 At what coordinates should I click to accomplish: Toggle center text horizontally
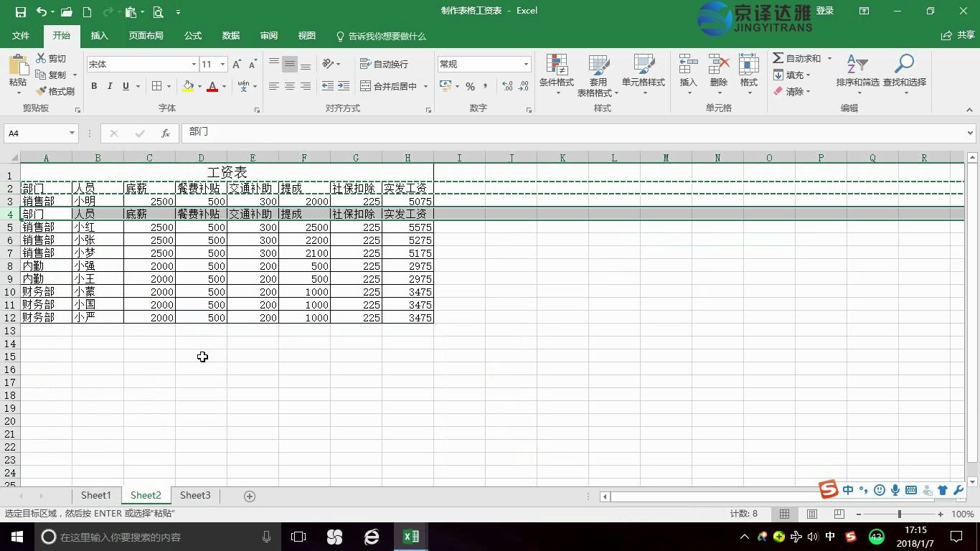coord(290,86)
